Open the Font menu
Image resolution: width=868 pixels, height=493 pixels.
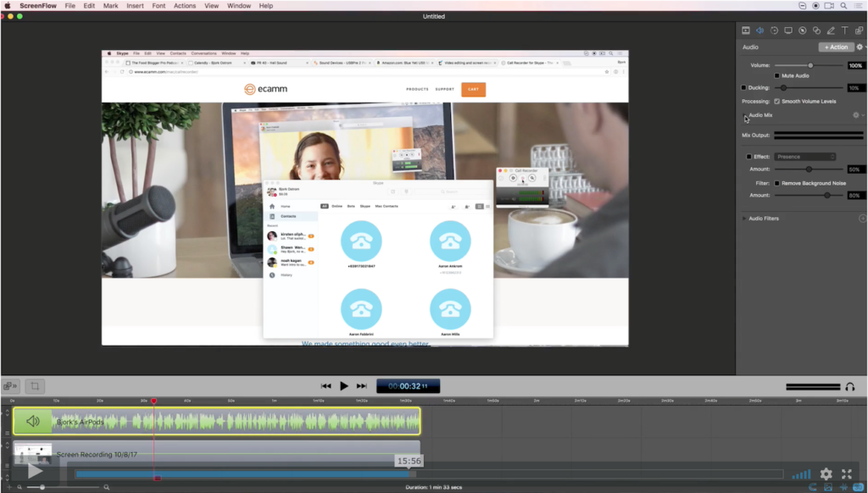(x=159, y=6)
